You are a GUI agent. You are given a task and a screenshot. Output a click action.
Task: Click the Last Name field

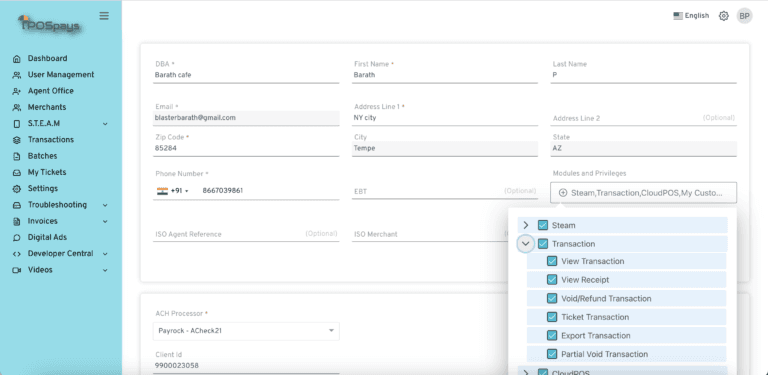pos(643,75)
